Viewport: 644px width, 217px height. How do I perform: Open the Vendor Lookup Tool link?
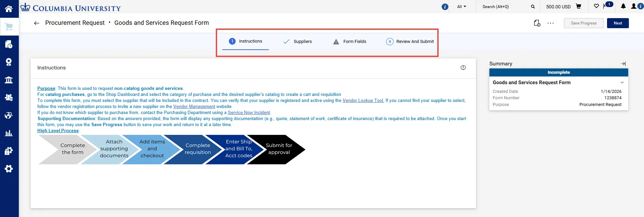(x=363, y=100)
